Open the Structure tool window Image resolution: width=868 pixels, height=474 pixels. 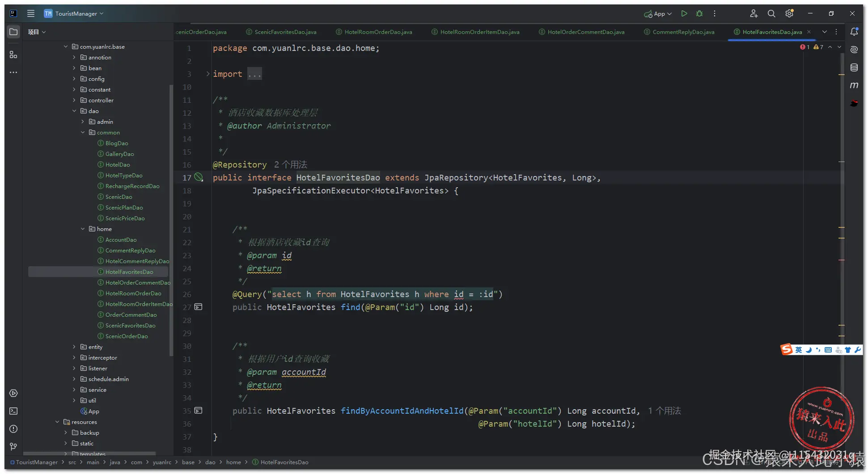pos(13,55)
